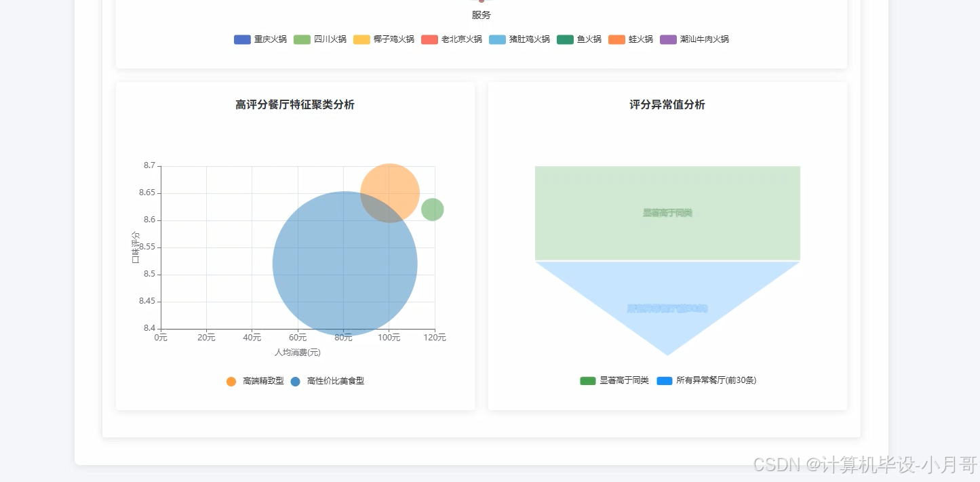This screenshot has width=980, height=482.
Task: Click the 60元 x-axis tick label
Action: pyautogui.click(x=298, y=338)
